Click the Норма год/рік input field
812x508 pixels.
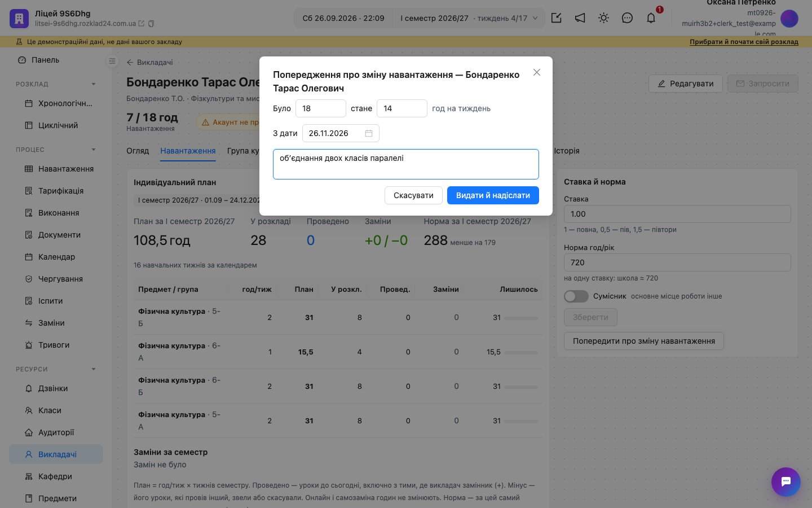tap(677, 262)
